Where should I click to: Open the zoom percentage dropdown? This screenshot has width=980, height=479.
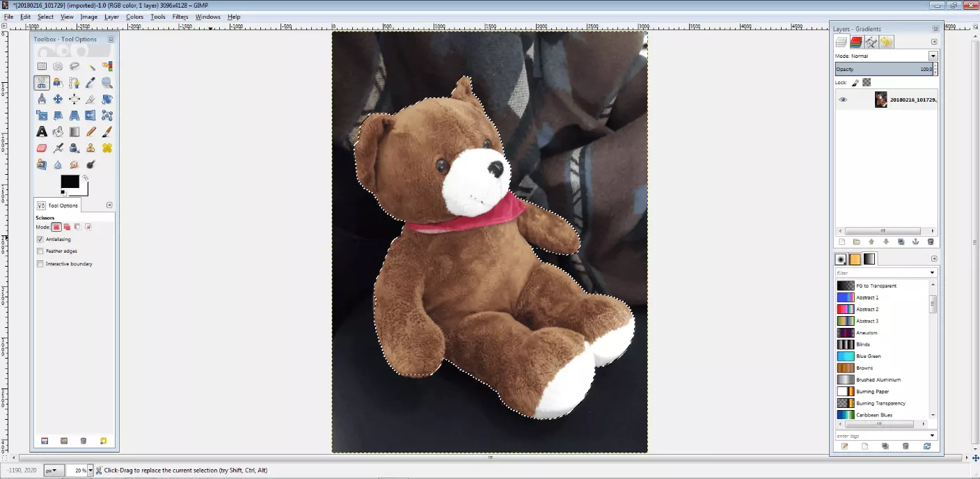point(90,471)
